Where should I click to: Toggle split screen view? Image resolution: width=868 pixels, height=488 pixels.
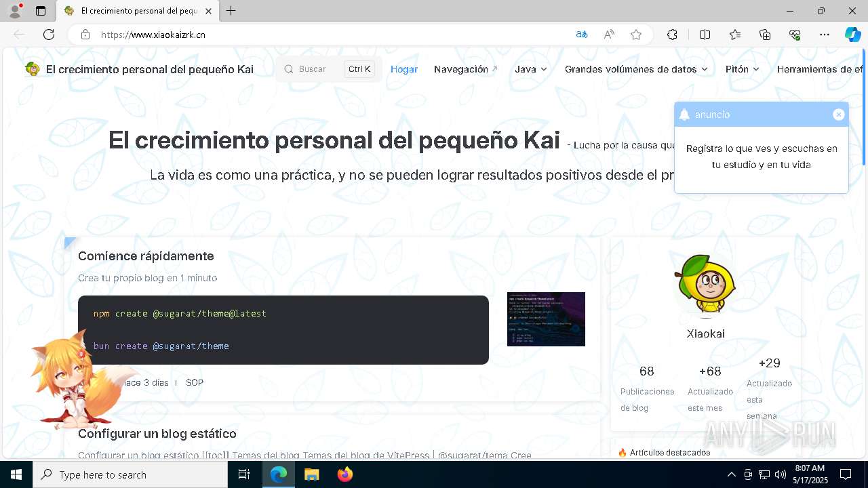coord(705,35)
